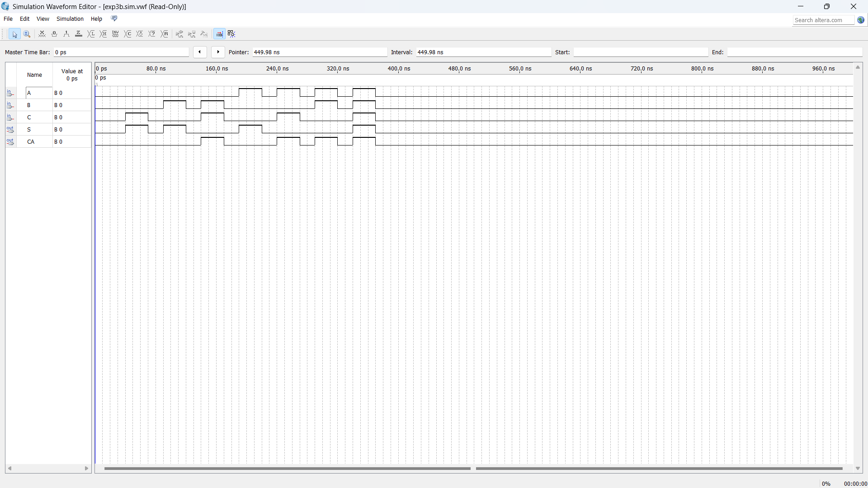This screenshot has height=488, width=868.
Task: Click the Forcing Unknown (X) icon
Action: pos(42,34)
